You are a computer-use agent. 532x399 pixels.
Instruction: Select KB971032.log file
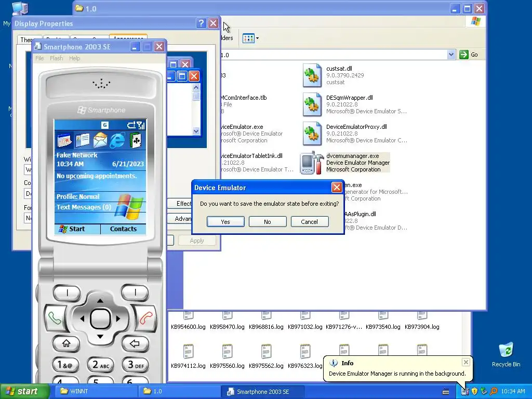[x=304, y=321]
